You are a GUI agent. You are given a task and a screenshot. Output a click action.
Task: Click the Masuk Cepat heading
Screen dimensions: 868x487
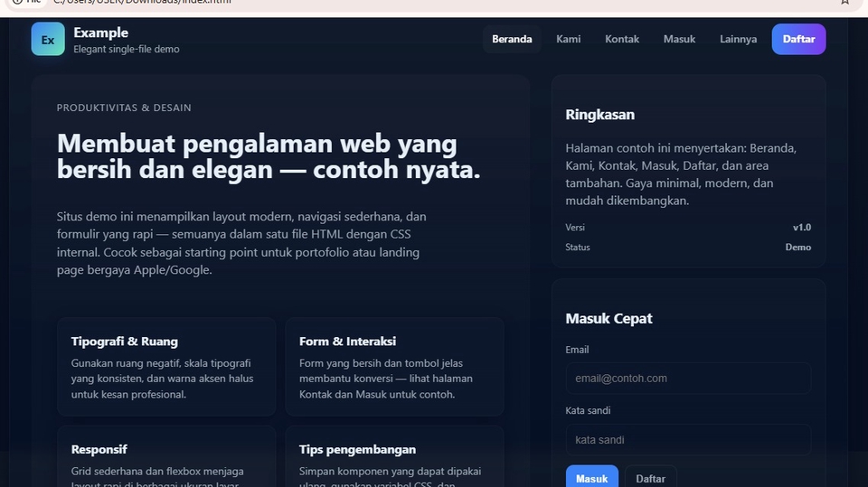click(609, 318)
